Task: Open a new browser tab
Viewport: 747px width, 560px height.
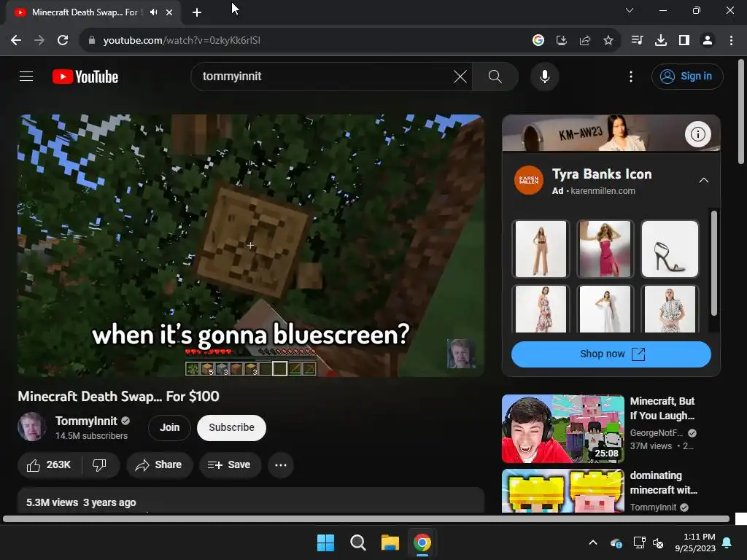Action: tap(197, 12)
